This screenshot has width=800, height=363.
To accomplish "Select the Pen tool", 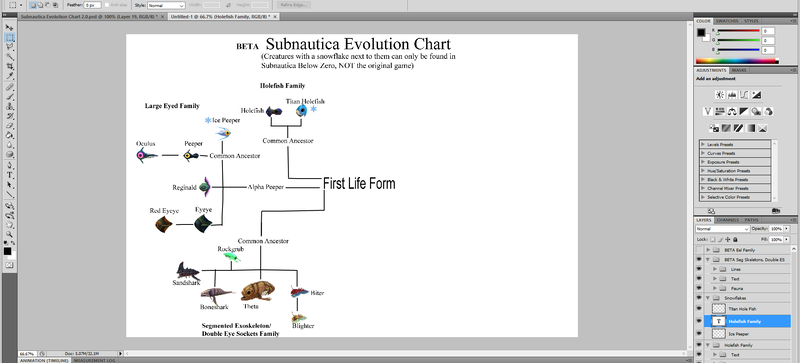I will point(10,166).
